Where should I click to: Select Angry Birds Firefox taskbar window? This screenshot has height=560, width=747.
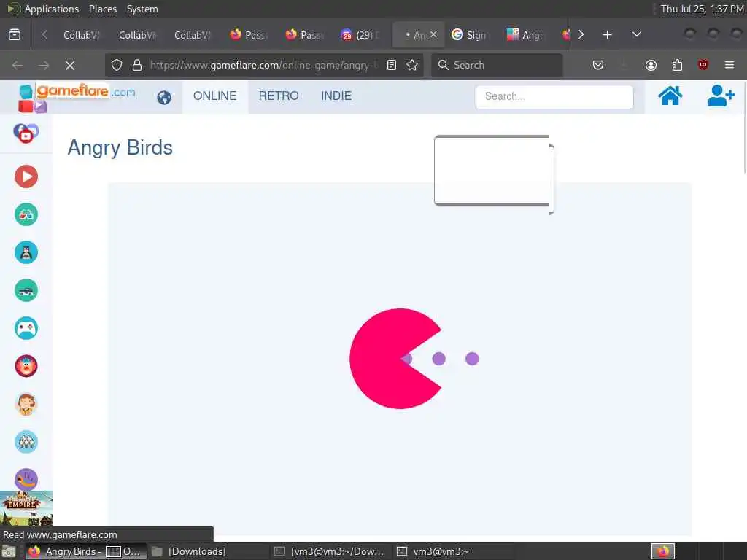tap(86, 551)
